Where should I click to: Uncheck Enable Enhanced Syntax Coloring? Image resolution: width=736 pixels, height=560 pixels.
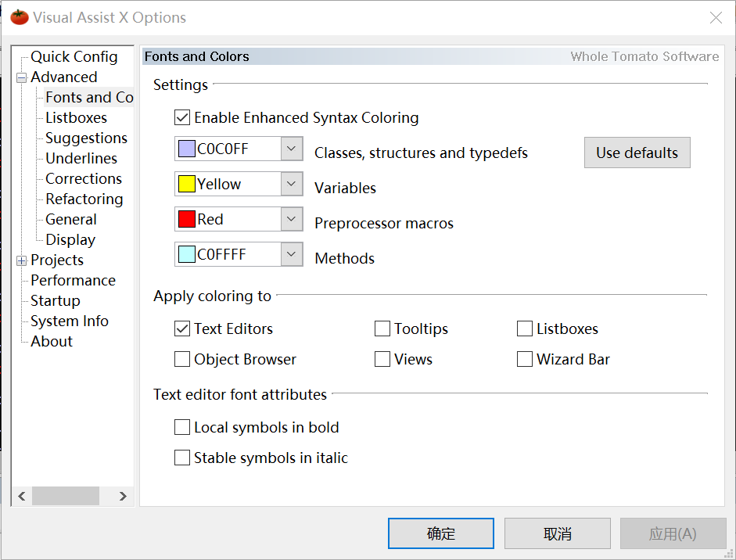tap(181, 117)
